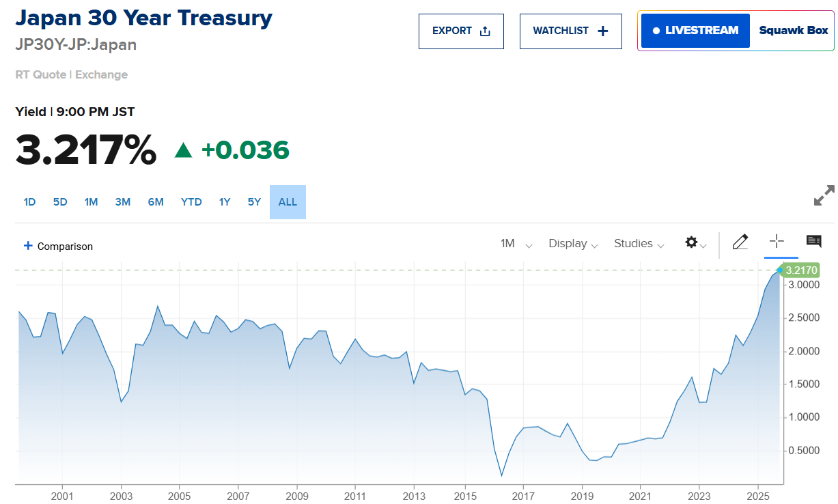Click the 2016 low point on the chart line
Image resolution: width=838 pixels, height=504 pixels.
(501, 476)
